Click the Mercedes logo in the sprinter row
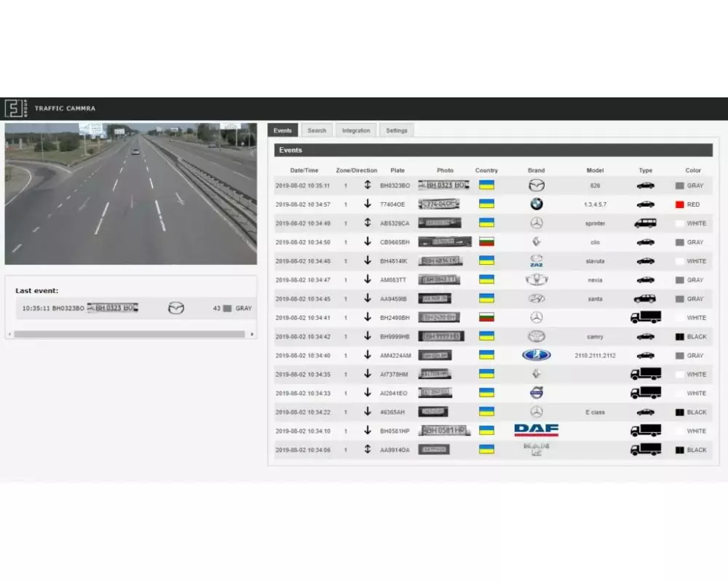728x582 pixels. (537, 223)
